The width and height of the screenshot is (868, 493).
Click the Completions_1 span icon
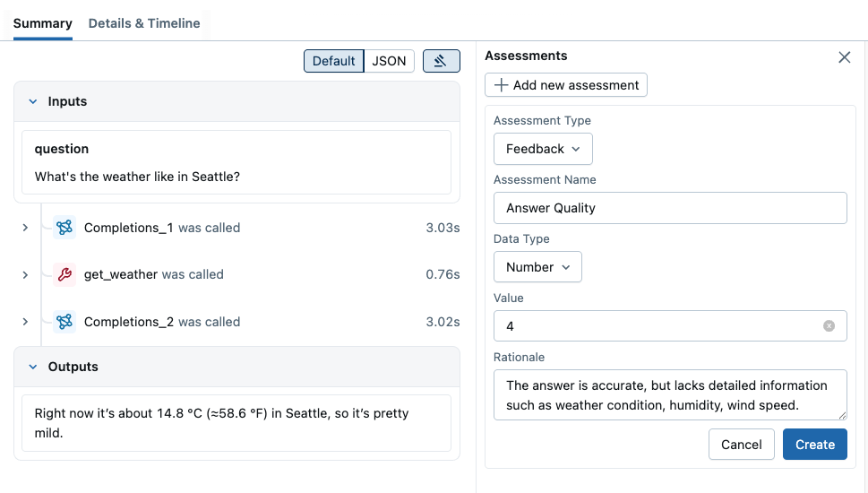coord(64,228)
